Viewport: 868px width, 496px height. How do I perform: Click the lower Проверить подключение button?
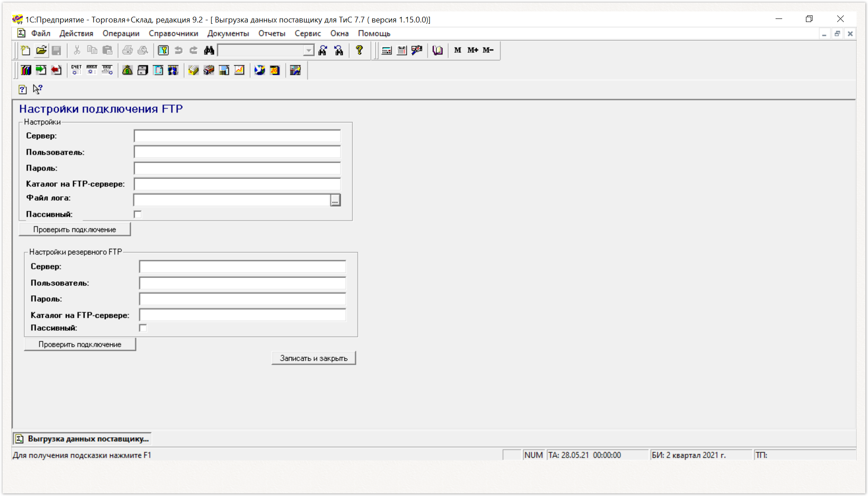coord(80,345)
